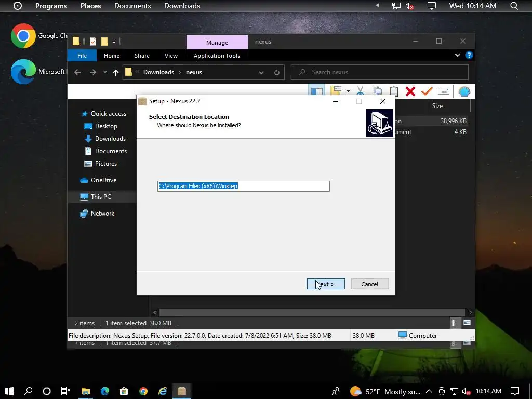Open Google Chrome desktop shortcut
This screenshot has height=399, width=532.
click(x=23, y=36)
